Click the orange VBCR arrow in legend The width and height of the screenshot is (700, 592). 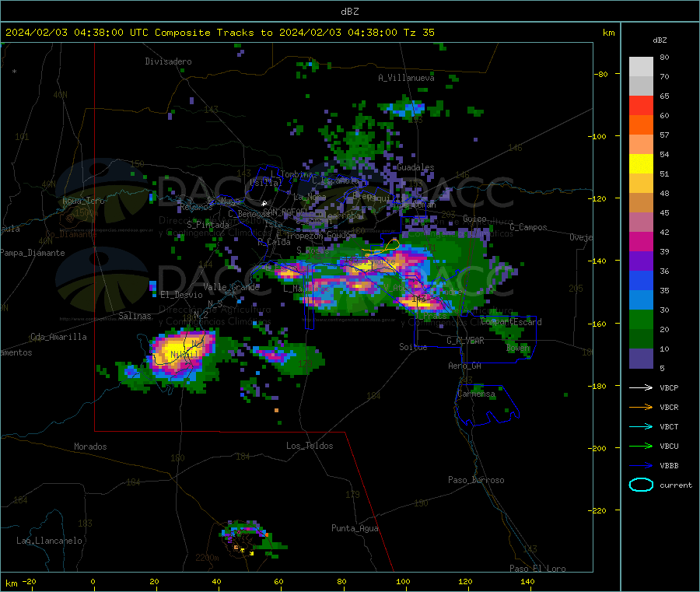point(641,407)
